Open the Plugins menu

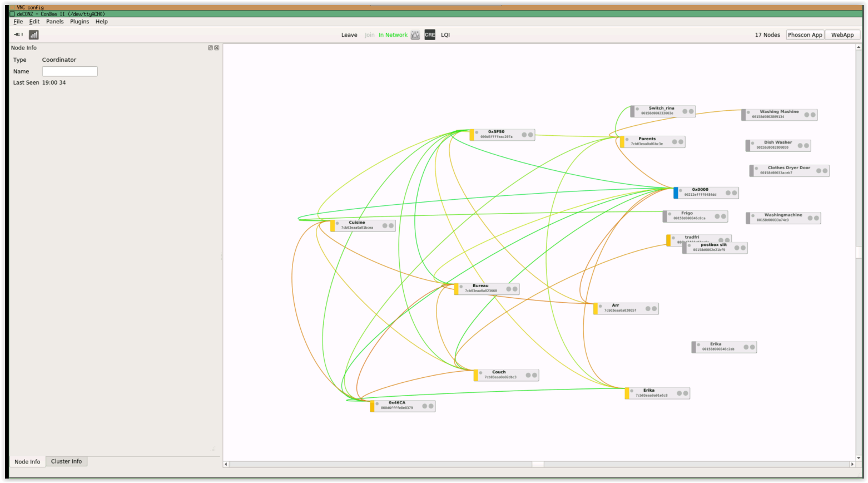(80, 22)
